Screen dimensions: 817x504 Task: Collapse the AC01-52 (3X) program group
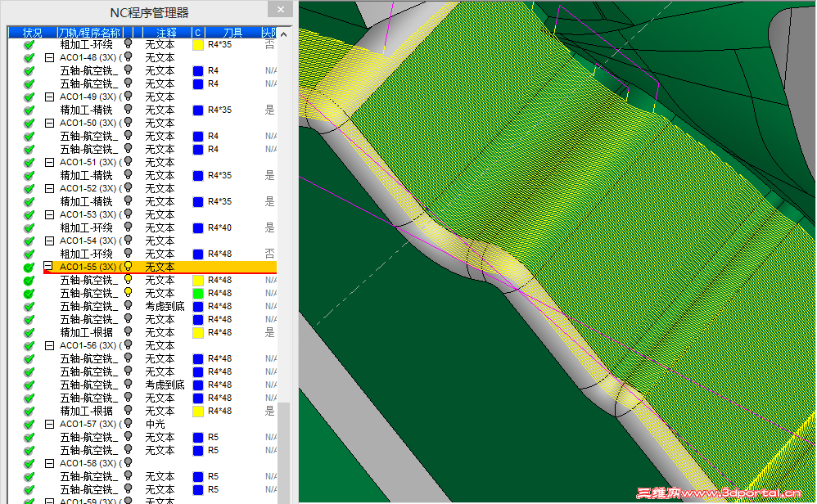tap(49, 188)
